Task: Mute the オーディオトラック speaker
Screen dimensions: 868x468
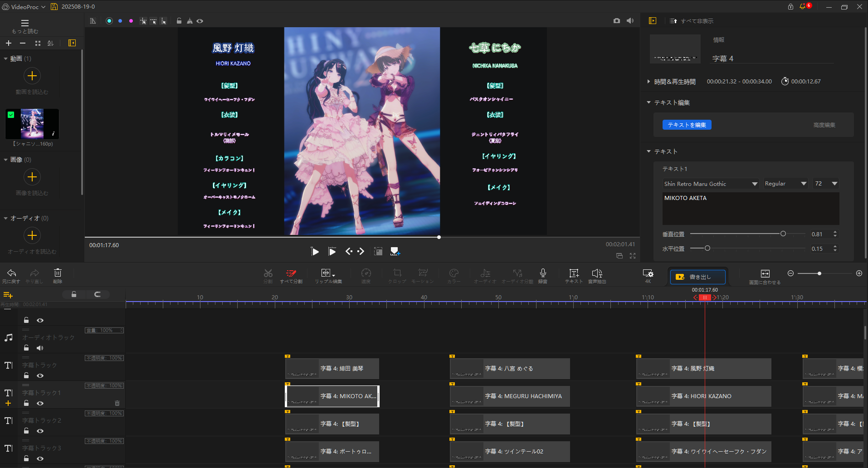Action: click(x=40, y=348)
